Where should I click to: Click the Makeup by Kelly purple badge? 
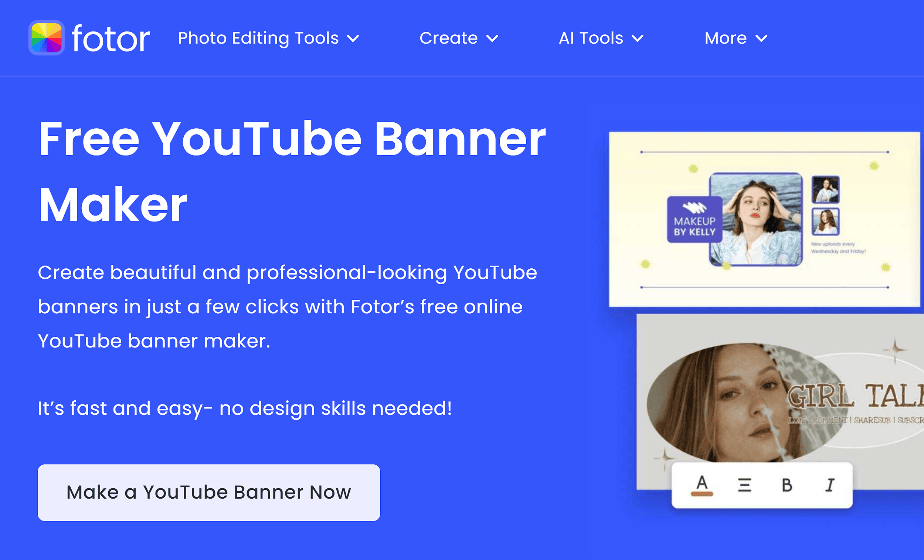pyautogui.click(x=694, y=219)
